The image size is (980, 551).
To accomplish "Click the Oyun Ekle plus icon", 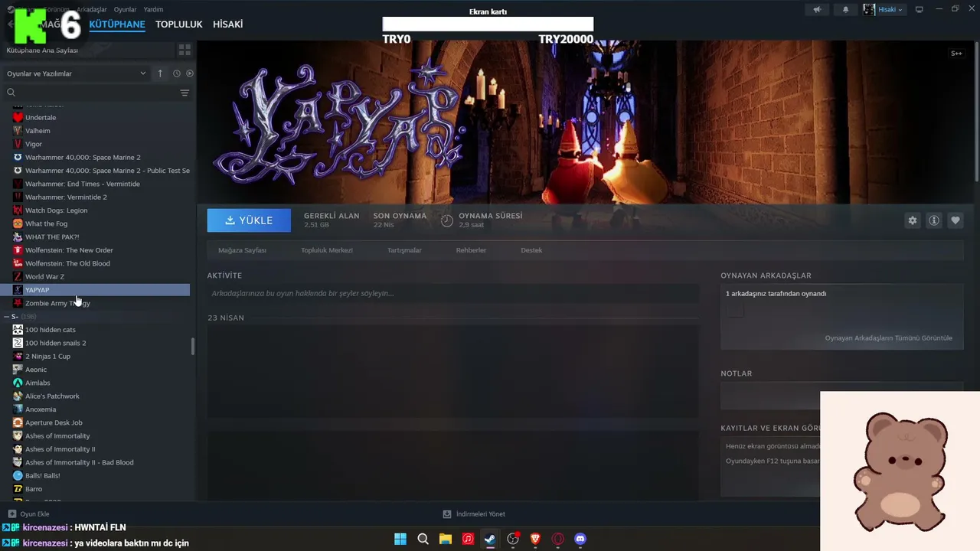I will tap(11, 514).
